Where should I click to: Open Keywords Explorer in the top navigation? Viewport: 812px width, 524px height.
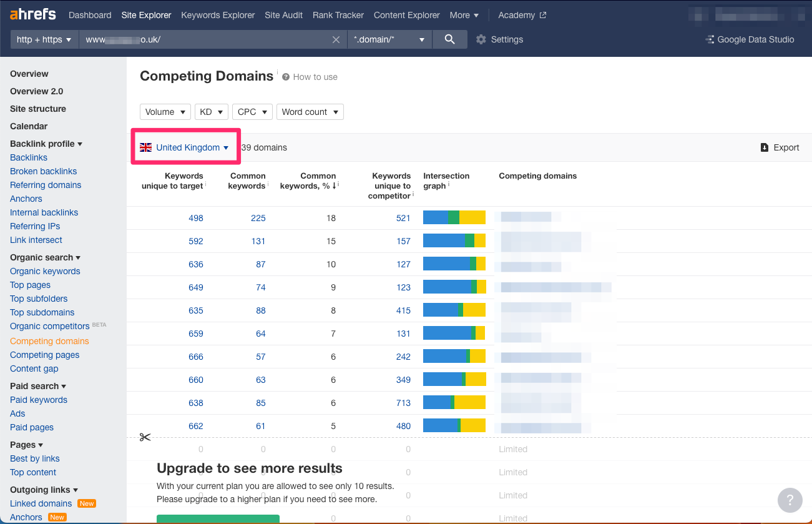pyautogui.click(x=218, y=15)
